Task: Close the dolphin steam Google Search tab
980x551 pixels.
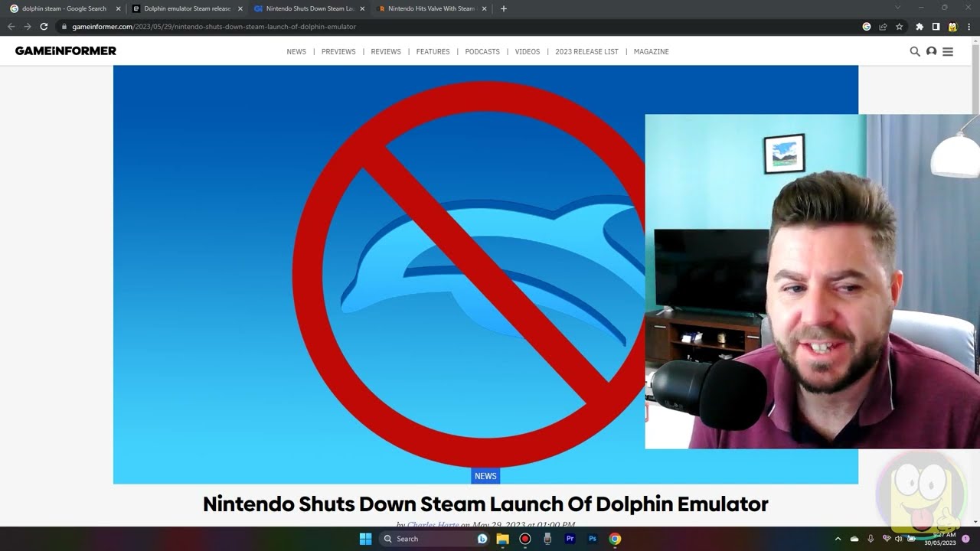Action: click(118, 8)
